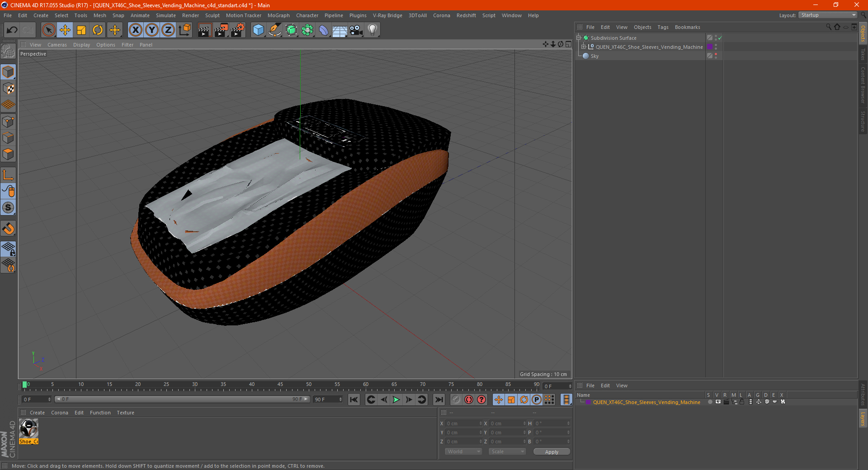Open the World coordinate system dropdown
Screen dimensions: 868x470
coord(463,451)
